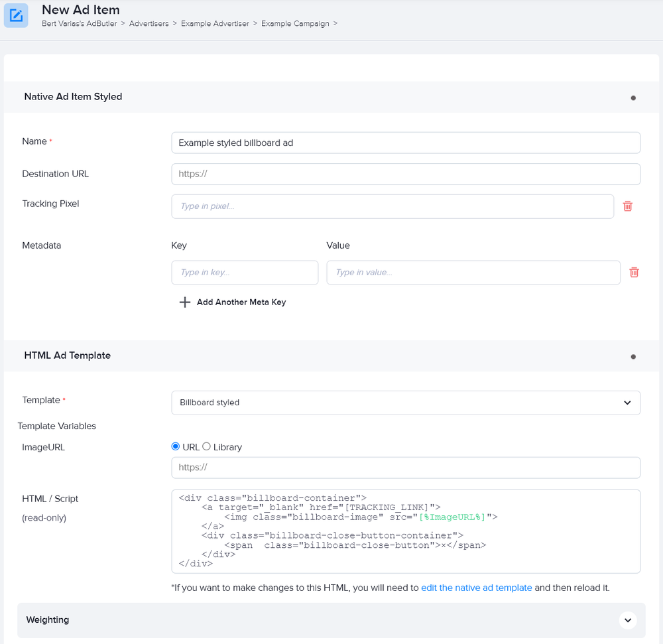Click the Template Variables label
The height and width of the screenshot is (644, 663).
click(56, 426)
